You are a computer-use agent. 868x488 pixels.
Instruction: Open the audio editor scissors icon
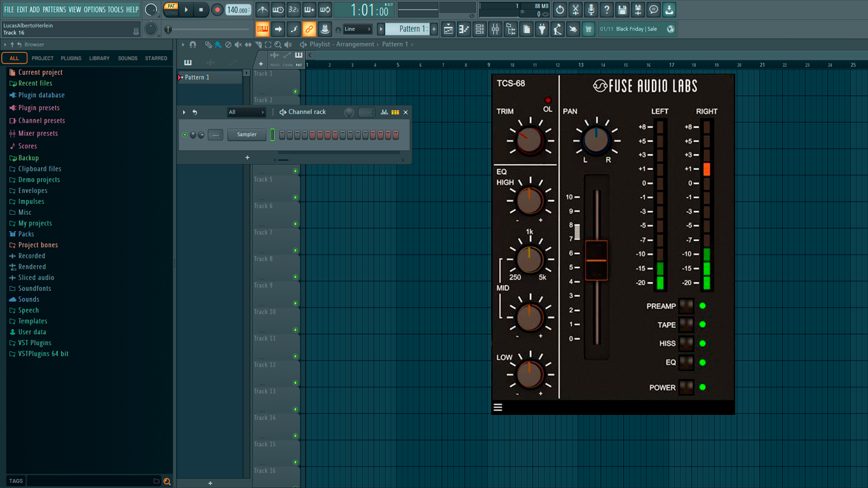click(576, 10)
